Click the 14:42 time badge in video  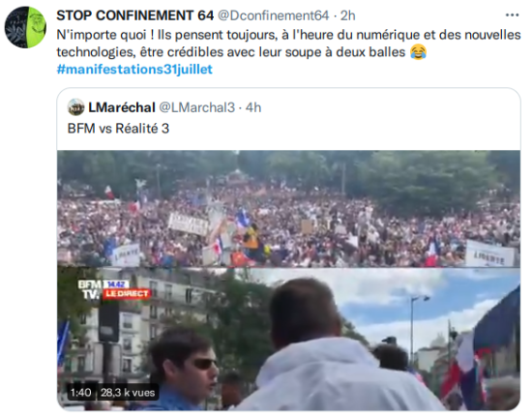[x=116, y=284]
